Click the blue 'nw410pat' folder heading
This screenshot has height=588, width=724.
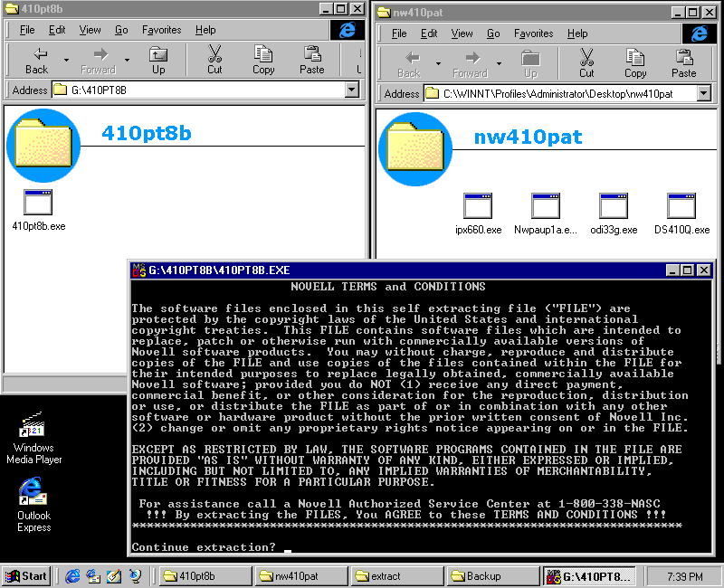click(x=529, y=138)
